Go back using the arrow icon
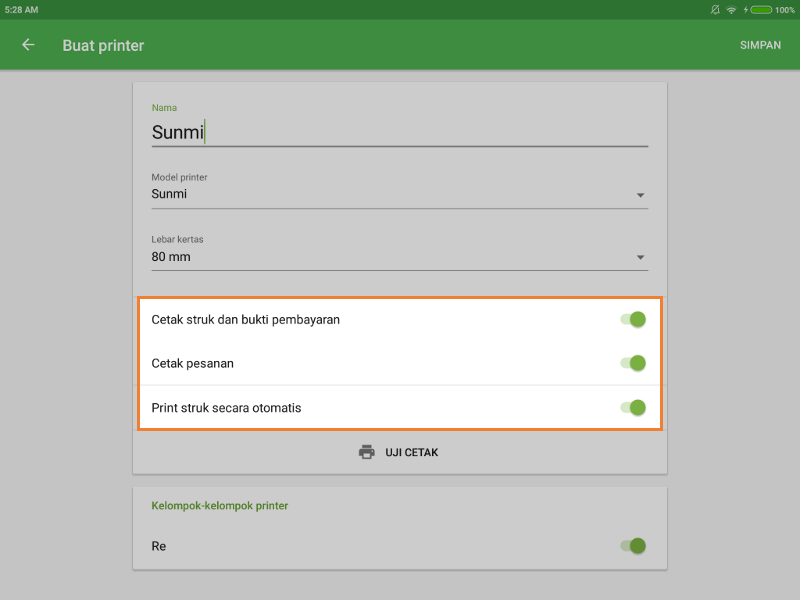800x600 pixels. [x=28, y=45]
